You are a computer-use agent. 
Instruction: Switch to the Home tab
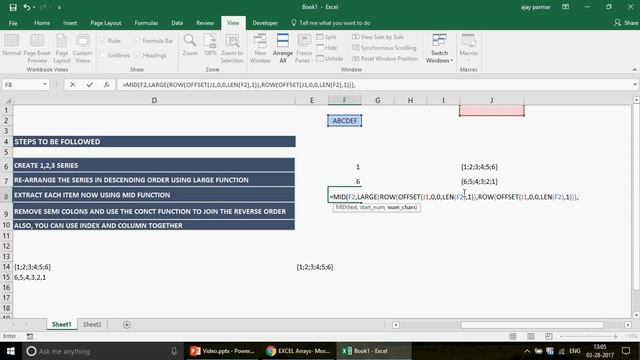(42, 23)
